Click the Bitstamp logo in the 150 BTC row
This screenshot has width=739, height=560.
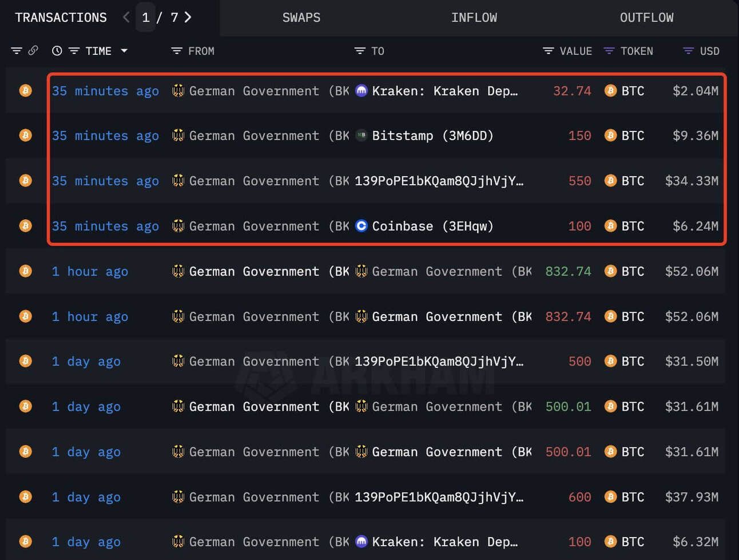coord(361,136)
